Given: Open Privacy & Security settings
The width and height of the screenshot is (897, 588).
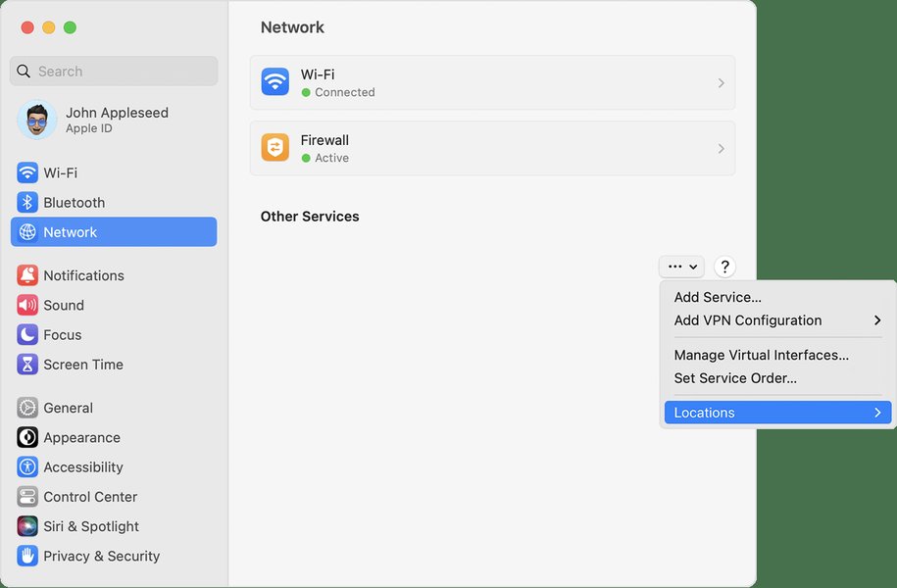Looking at the screenshot, I should tap(101, 556).
